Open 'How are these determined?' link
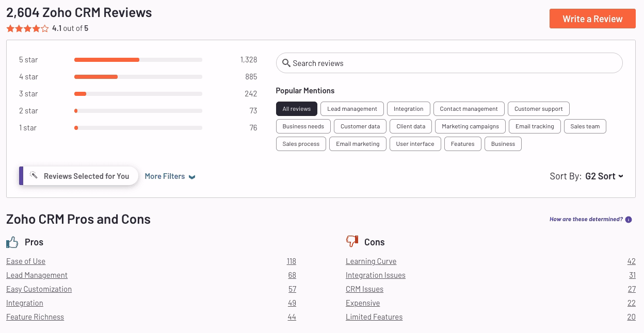644x333 pixels. coord(586,220)
